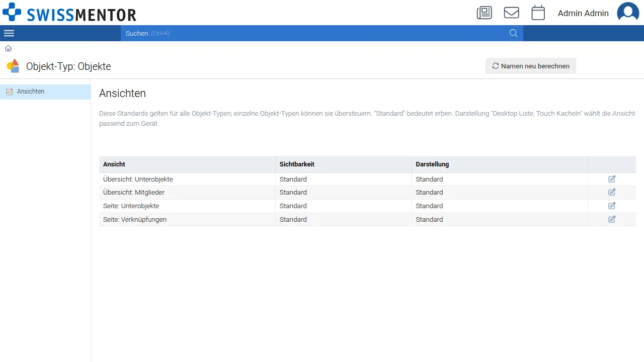This screenshot has width=644, height=362.
Task: Open the calendar icon
Action: (538, 13)
